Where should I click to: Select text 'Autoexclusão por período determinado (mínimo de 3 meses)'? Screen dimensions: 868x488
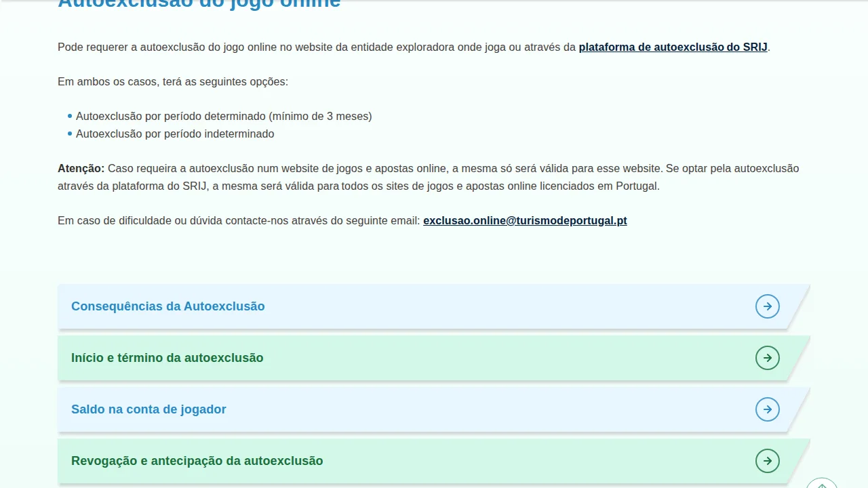(224, 116)
